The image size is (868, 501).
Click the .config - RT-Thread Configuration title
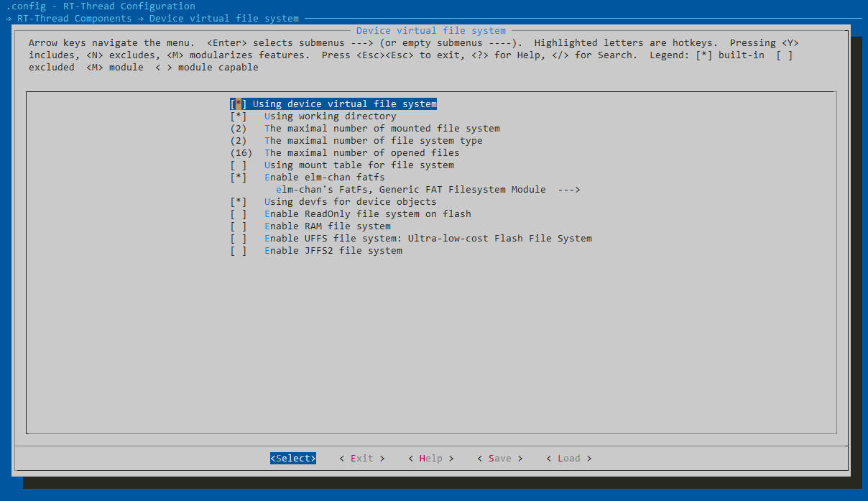[101, 6]
